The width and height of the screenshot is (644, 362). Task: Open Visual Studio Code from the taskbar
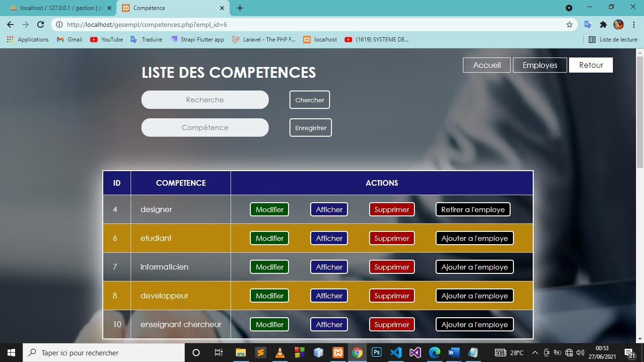[x=396, y=353]
